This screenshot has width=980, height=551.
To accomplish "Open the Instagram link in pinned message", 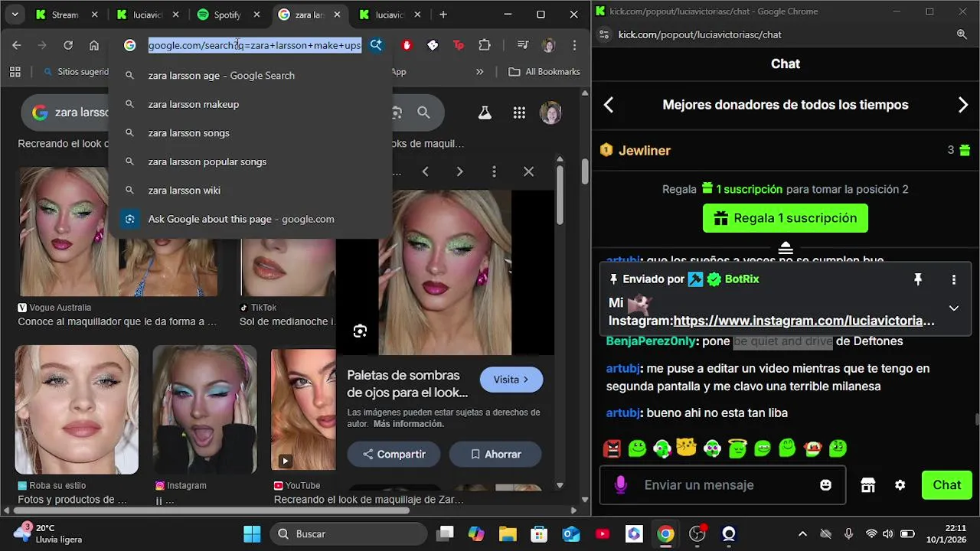I will click(x=804, y=321).
